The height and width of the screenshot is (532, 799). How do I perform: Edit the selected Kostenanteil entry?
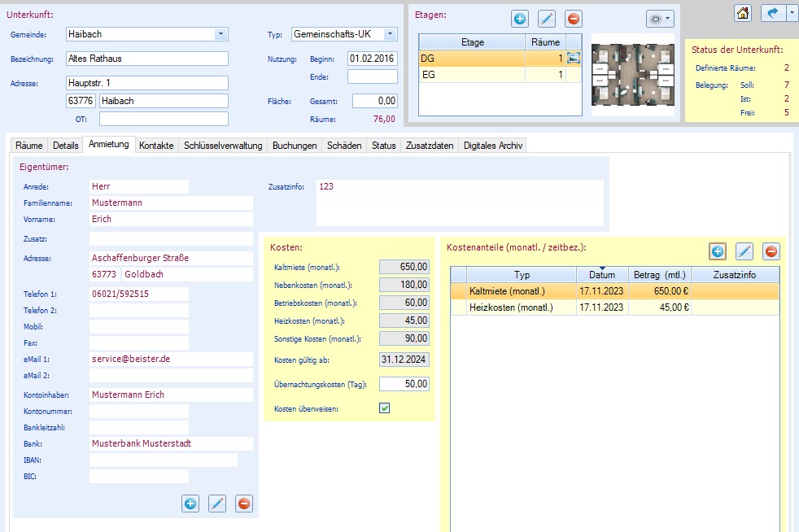point(744,251)
